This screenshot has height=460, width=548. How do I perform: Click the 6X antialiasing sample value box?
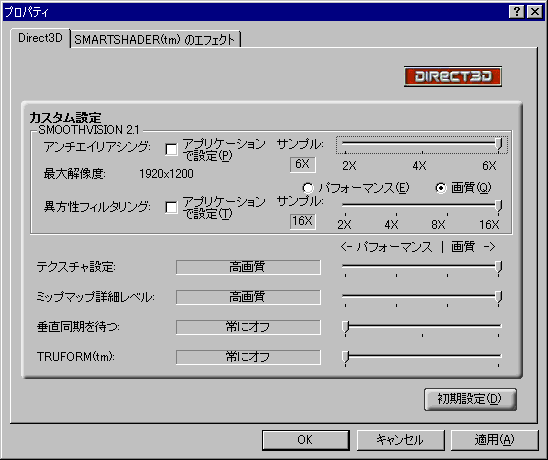[303, 165]
